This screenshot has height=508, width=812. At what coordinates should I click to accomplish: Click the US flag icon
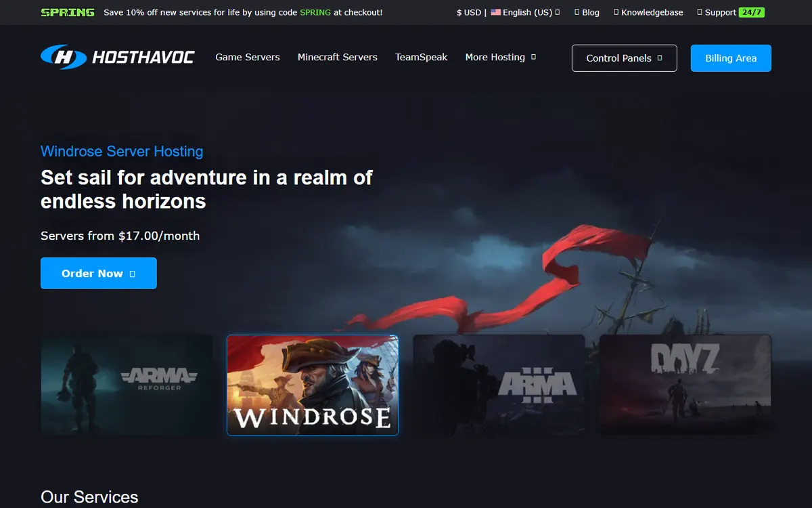496,12
